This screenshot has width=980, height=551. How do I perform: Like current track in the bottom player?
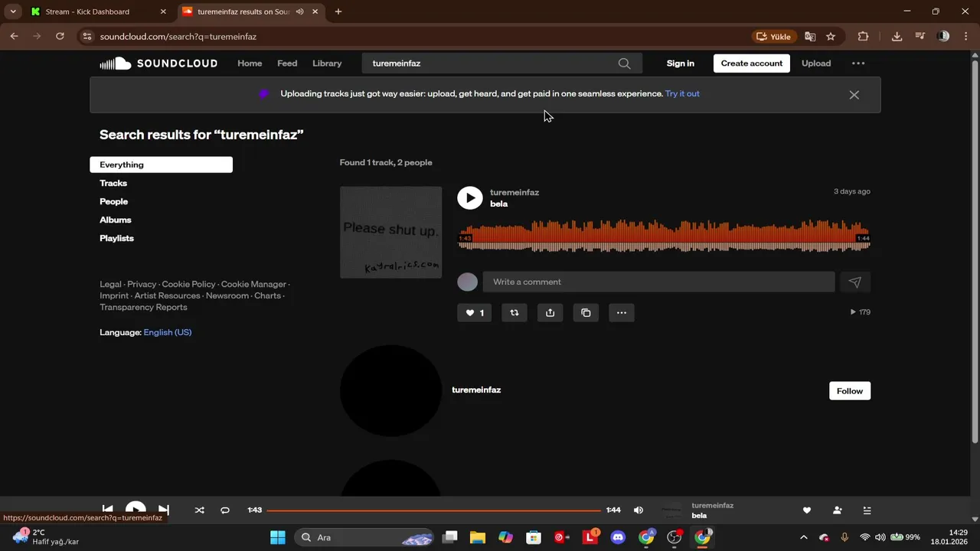click(x=807, y=510)
